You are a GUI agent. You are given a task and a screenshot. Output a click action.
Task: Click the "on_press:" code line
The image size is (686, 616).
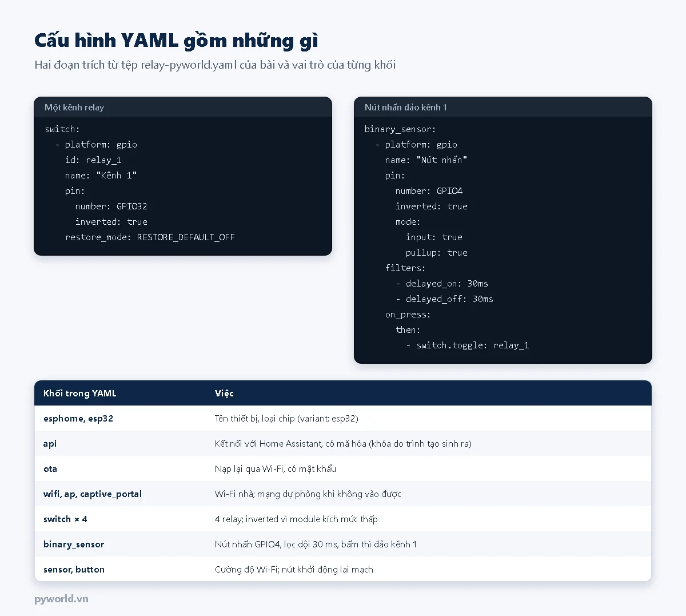(x=408, y=315)
